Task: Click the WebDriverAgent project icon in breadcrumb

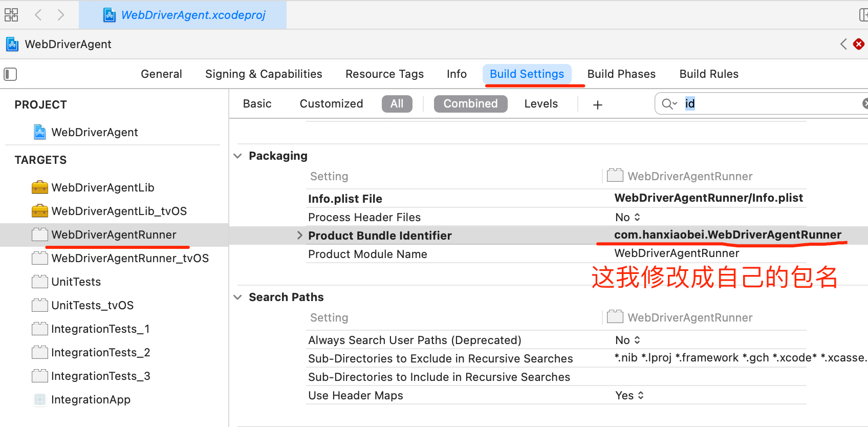Action: tap(12, 45)
